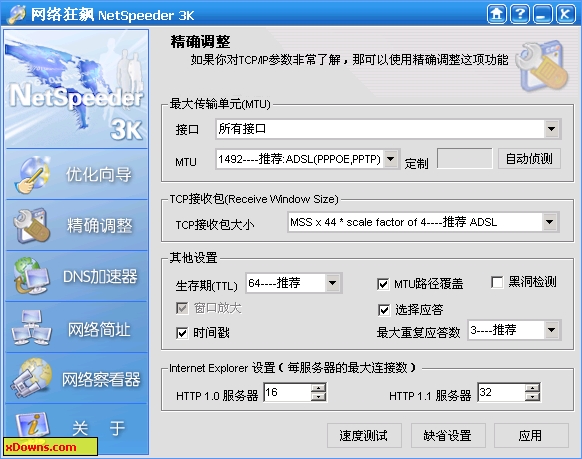Click the 最大传输单元(MTU) group label
This screenshot has height=459, width=582.
220,104
